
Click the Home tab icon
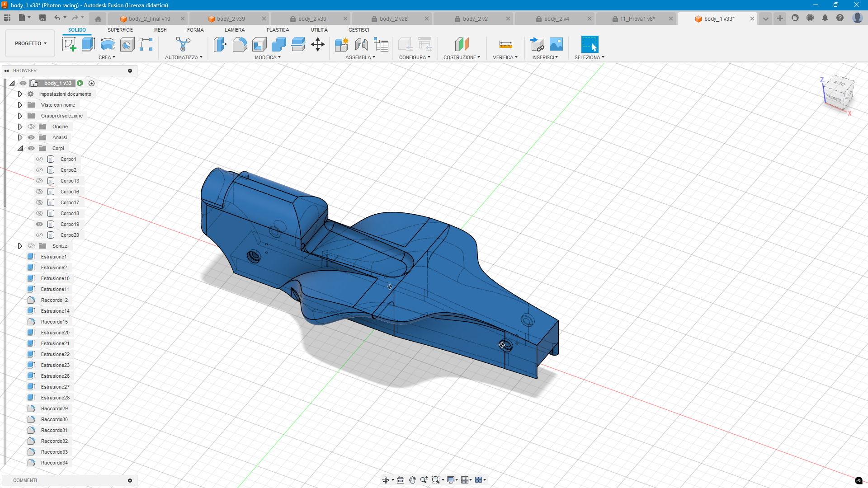98,19
